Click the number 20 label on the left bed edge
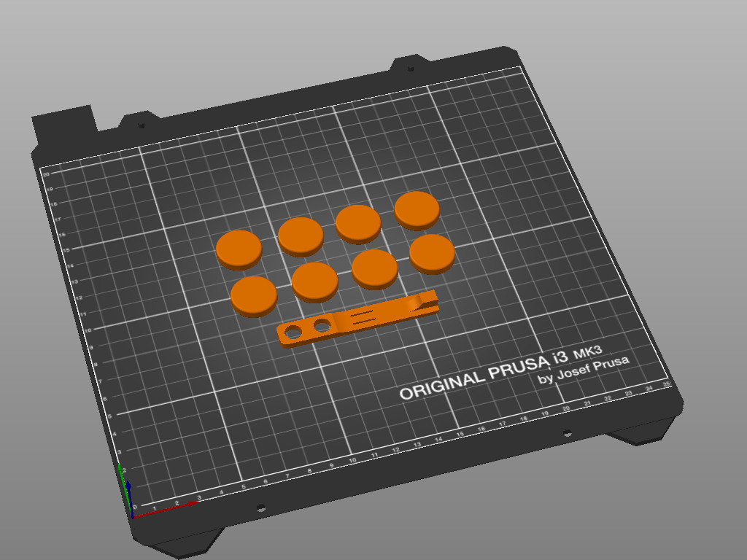The image size is (747, 560). point(47,174)
